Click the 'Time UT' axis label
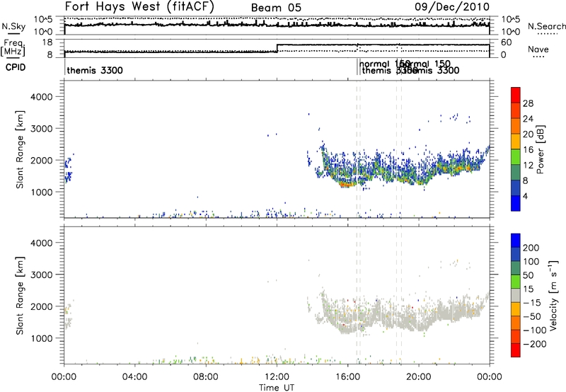566x392 pixels. tap(277, 388)
